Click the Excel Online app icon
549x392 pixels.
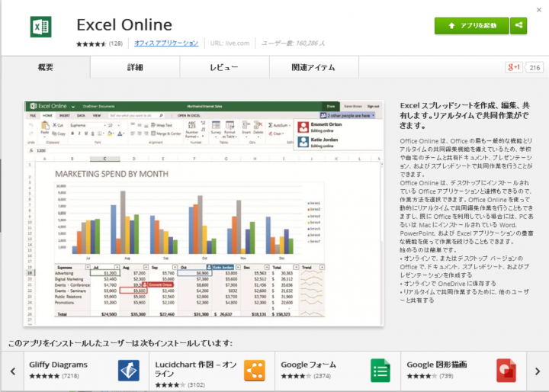[41, 27]
